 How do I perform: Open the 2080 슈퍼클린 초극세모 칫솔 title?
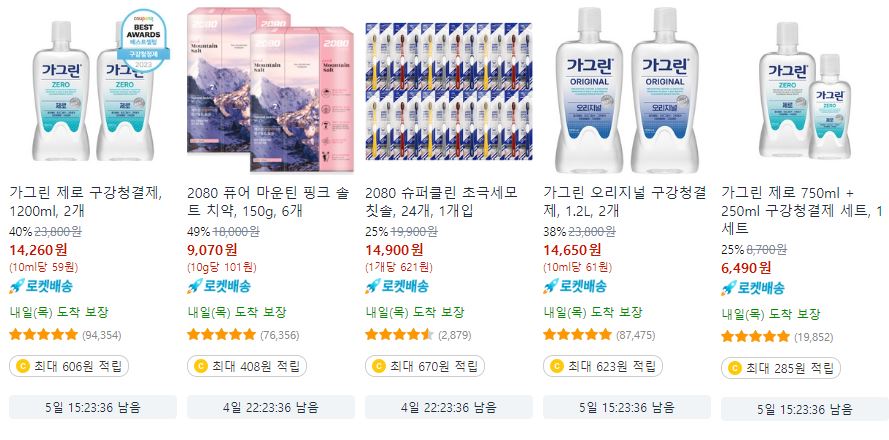[441, 202]
